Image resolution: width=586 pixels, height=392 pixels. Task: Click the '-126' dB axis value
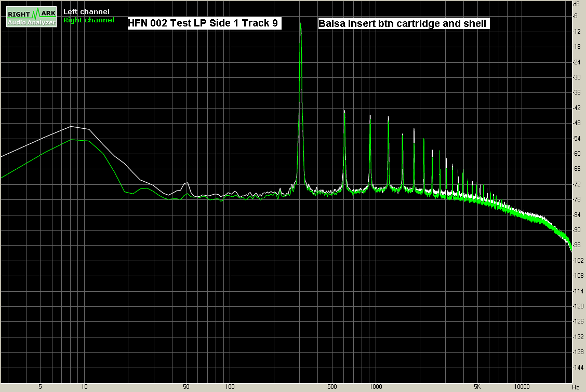(578, 321)
